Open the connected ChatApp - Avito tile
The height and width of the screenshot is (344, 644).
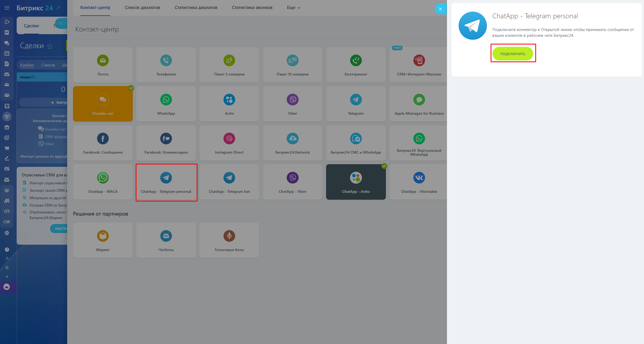(x=355, y=182)
